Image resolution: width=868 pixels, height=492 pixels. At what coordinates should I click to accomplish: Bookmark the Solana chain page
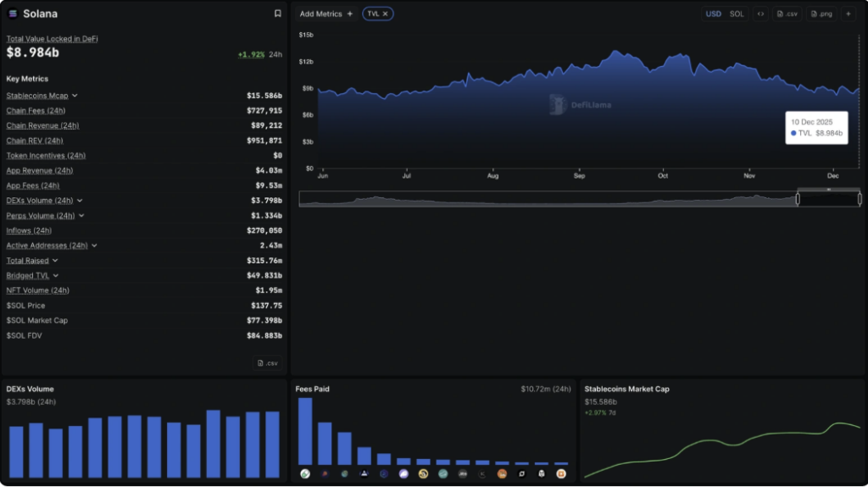click(277, 14)
